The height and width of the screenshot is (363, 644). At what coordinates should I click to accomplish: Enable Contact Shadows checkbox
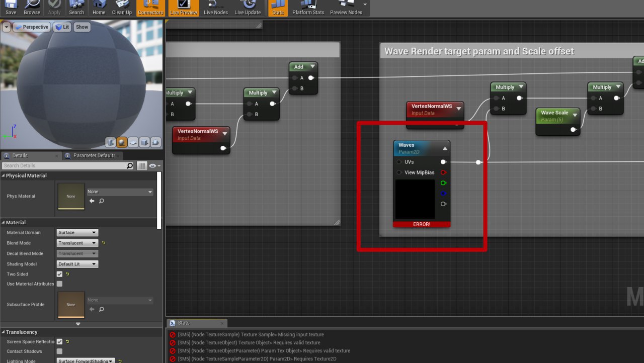(59, 351)
